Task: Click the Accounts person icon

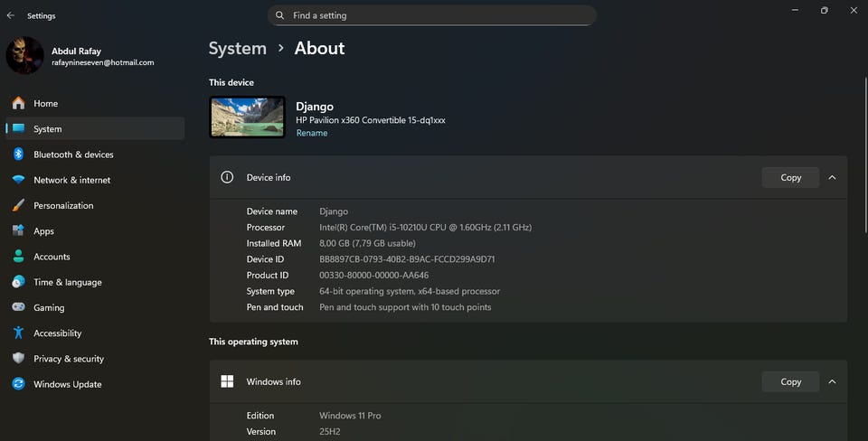Action: (18, 256)
